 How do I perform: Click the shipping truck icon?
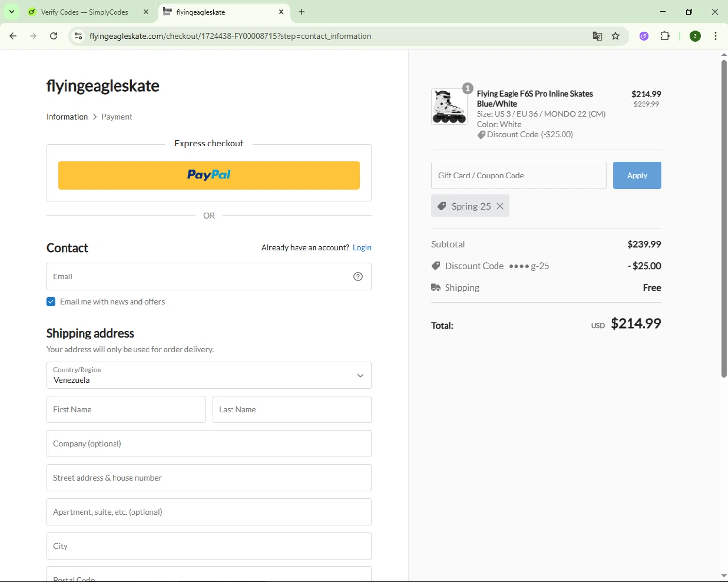tap(436, 288)
